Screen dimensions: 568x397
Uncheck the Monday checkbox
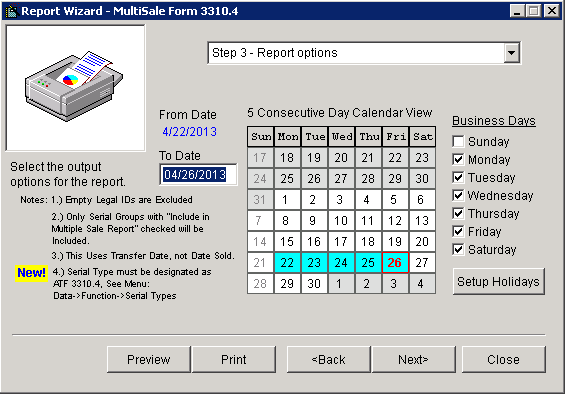point(458,159)
